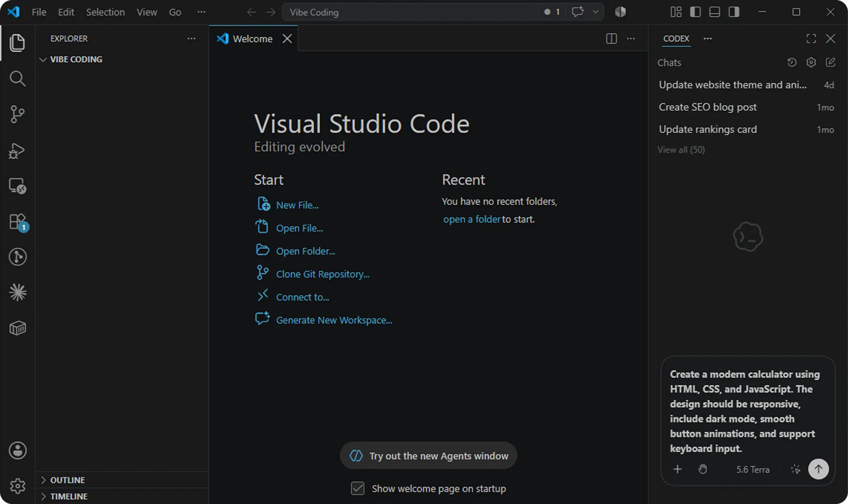Select the Welcome tab

point(252,38)
